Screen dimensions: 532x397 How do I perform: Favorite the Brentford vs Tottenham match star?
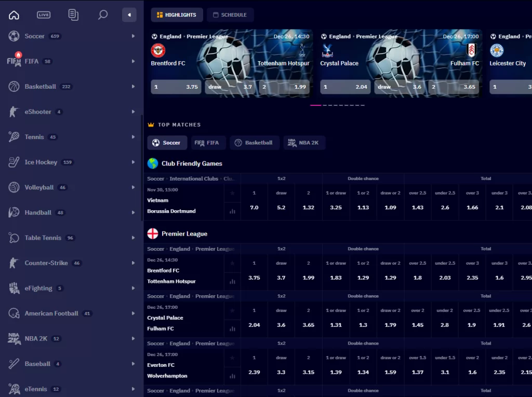(x=232, y=263)
